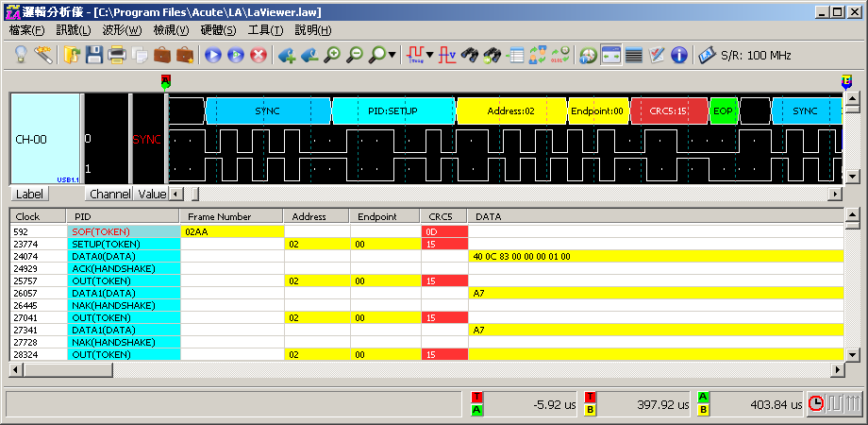Click the checklist notepad icon

[656, 55]
